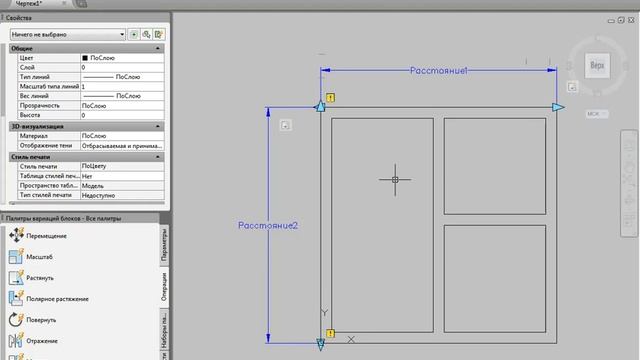640x360 pixels.
Task: Minimize the drawing viewport window
Action: (611, 20)
